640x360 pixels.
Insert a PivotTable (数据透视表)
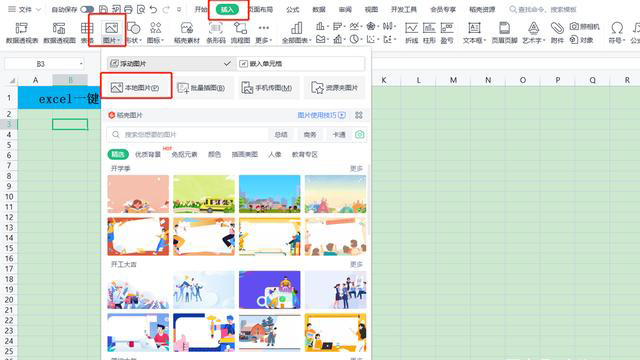point(22,33)
